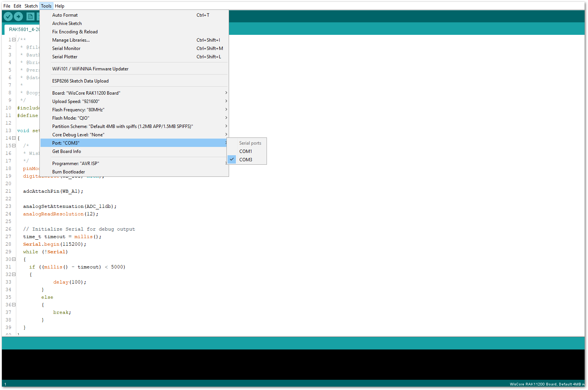Viewport: 588px width, 390px height.
Task: Click the analogSetAttenuation(ADC_11db) line
Action: (x=70, y=206)
